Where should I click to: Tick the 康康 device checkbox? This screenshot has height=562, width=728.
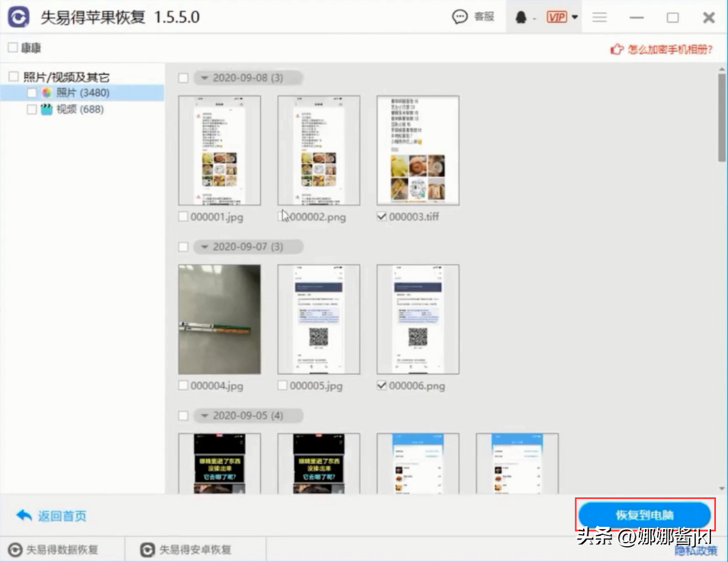coord(13,47)
